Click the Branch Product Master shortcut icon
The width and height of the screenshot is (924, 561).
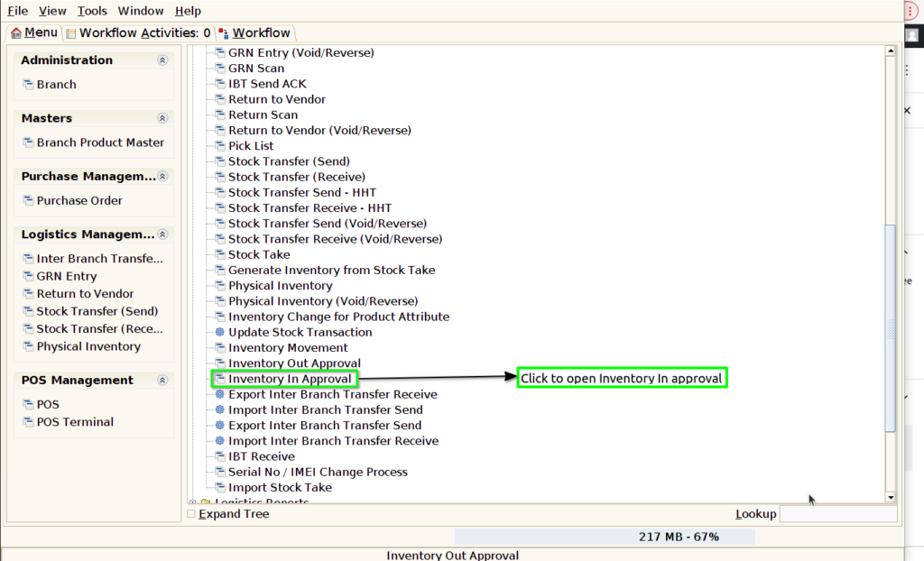pos(28,142)
